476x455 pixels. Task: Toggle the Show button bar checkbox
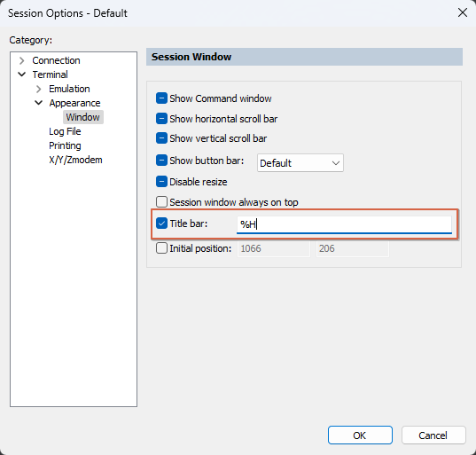pos(161,160)
